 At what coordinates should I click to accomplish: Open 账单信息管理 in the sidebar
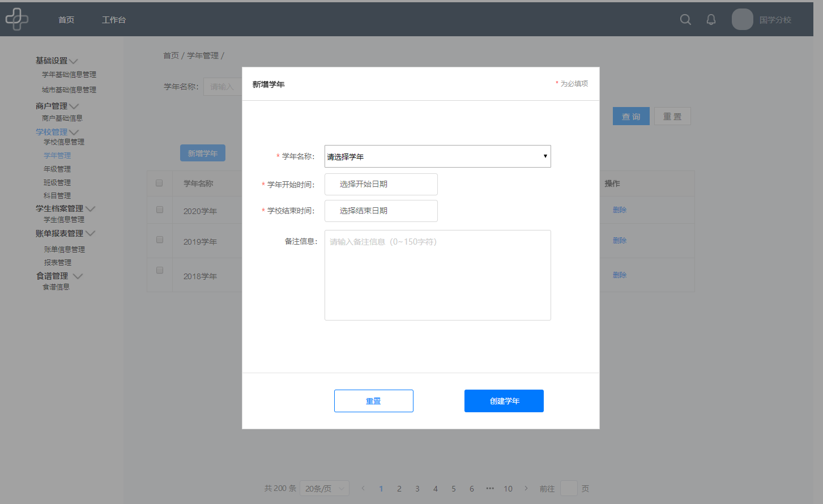[65, 249]
